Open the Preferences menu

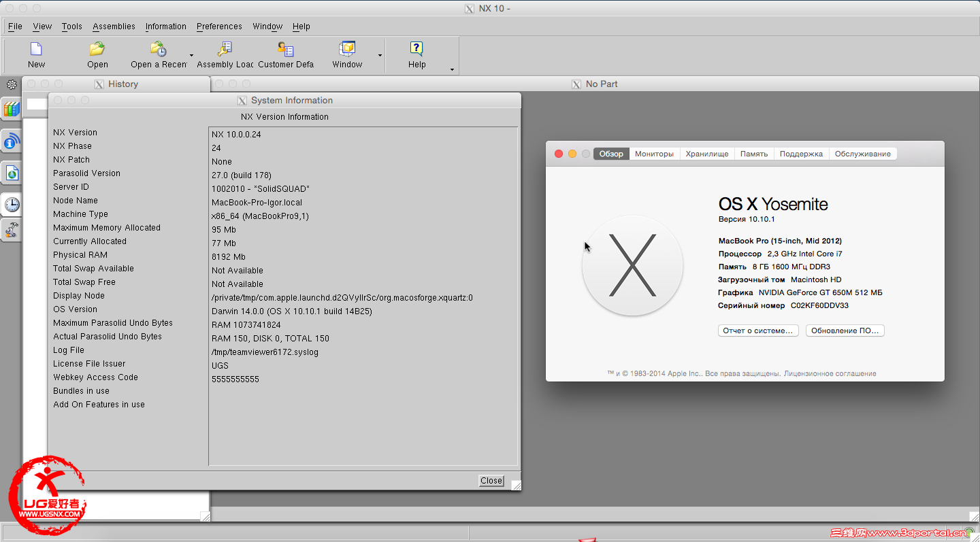coord(219,27)
